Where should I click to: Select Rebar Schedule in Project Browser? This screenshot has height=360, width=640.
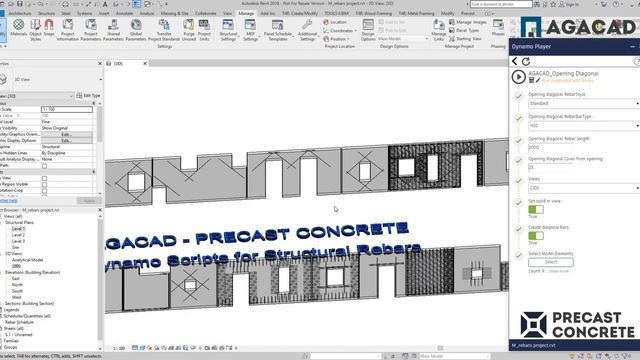coord(19,322)
